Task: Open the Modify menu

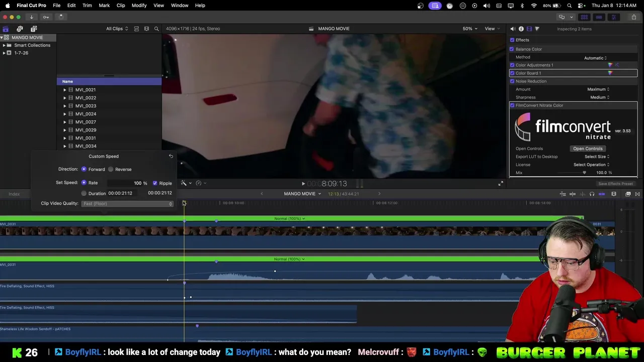Action: [x=139, y=6]
